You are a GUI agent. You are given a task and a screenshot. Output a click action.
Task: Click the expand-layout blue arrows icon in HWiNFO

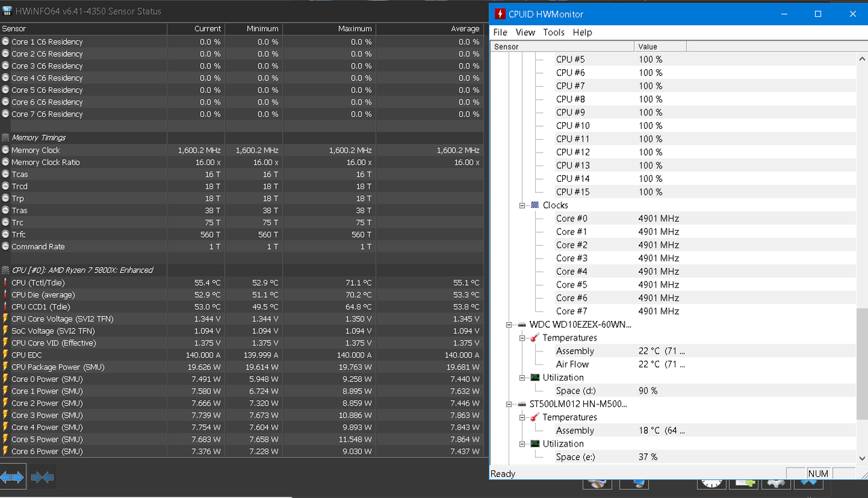(x=12, y=478)
